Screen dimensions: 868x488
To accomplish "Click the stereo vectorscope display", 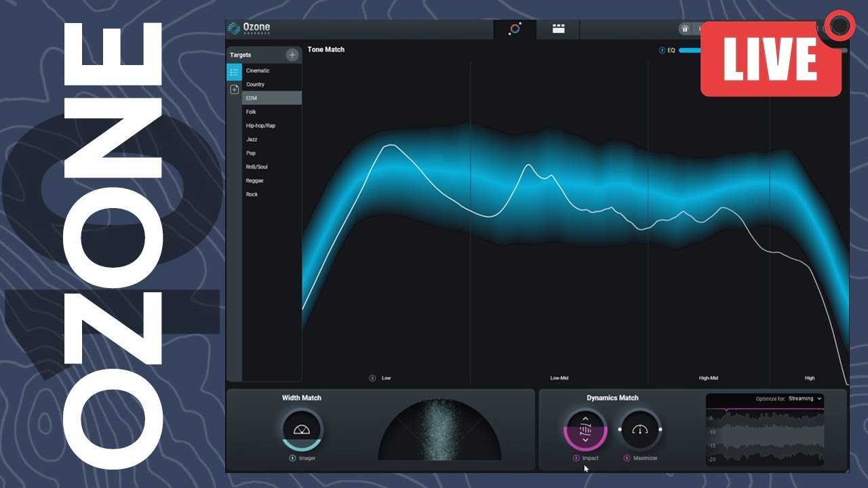I will 439,430.
